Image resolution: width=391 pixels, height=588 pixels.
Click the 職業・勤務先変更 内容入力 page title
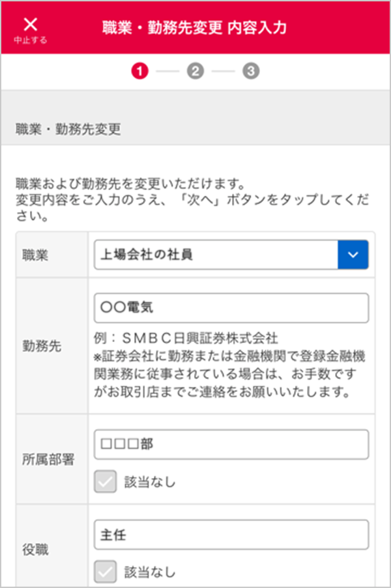click(194, 28)
